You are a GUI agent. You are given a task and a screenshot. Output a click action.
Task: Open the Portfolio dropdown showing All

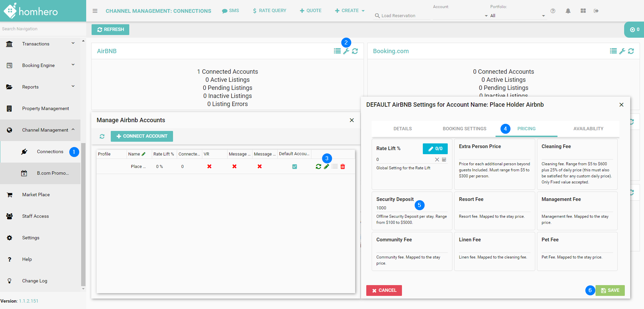click(517, 16)
